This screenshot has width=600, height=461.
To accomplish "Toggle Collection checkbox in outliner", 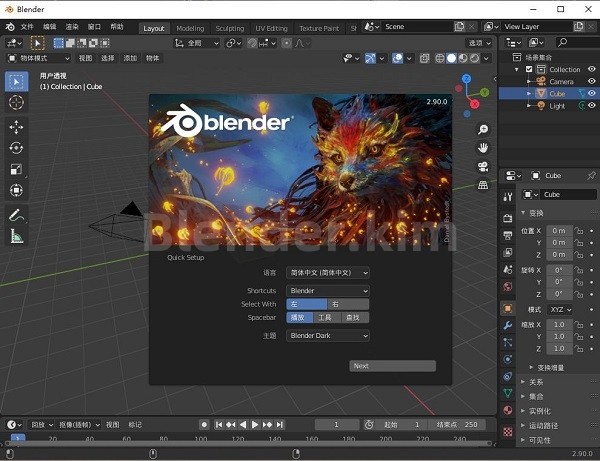I will pyautogui.click(x=529, y=69).
